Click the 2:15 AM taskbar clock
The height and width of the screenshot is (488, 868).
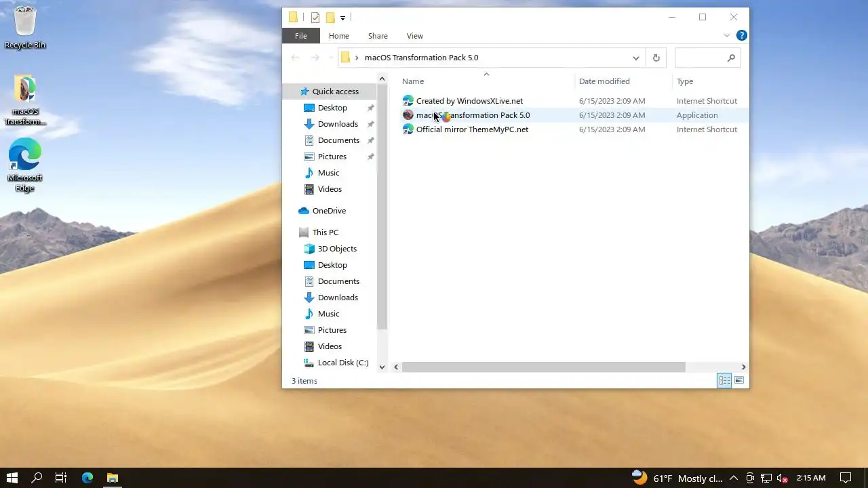pos(811,478)
